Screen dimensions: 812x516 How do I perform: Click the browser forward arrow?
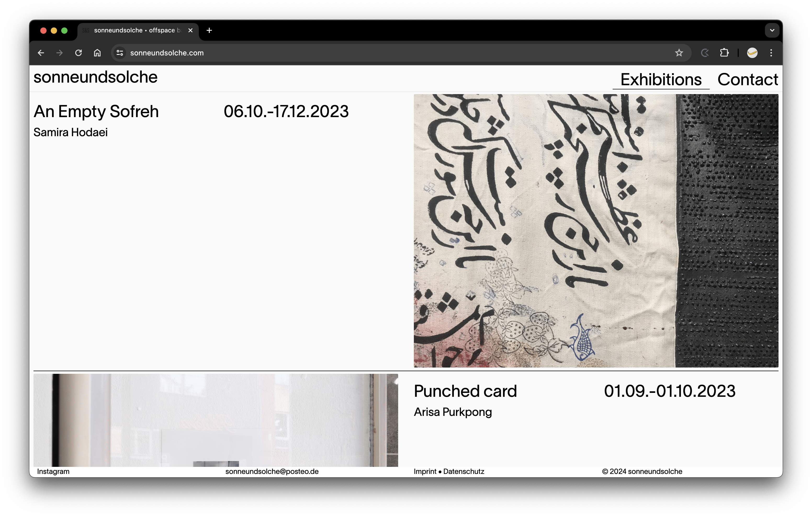(59, 53)
